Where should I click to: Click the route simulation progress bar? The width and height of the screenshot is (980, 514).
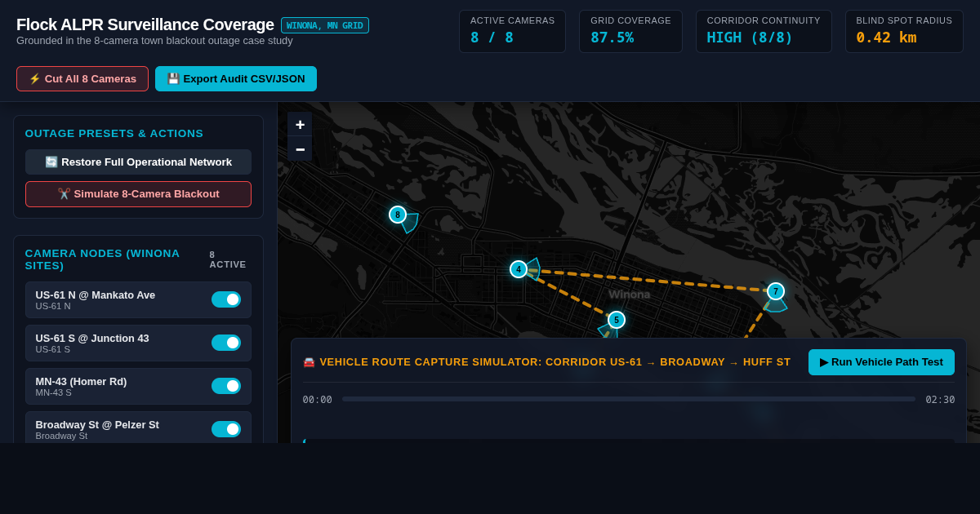click(629, 399)
